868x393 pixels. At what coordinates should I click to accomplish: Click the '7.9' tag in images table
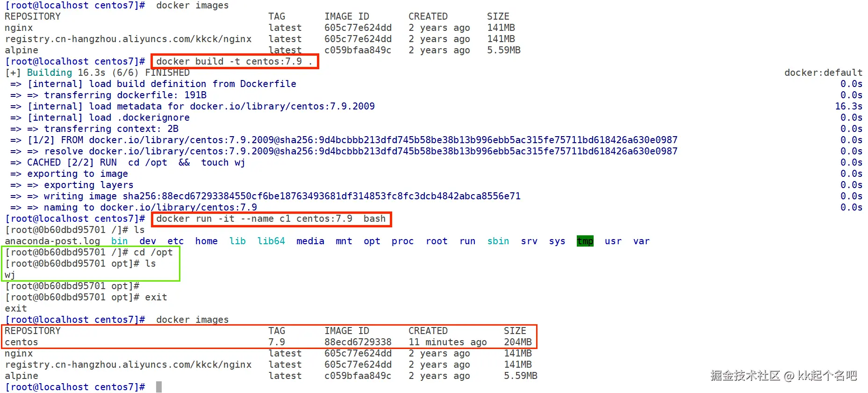pyautogui.click(x=277, y=342)
